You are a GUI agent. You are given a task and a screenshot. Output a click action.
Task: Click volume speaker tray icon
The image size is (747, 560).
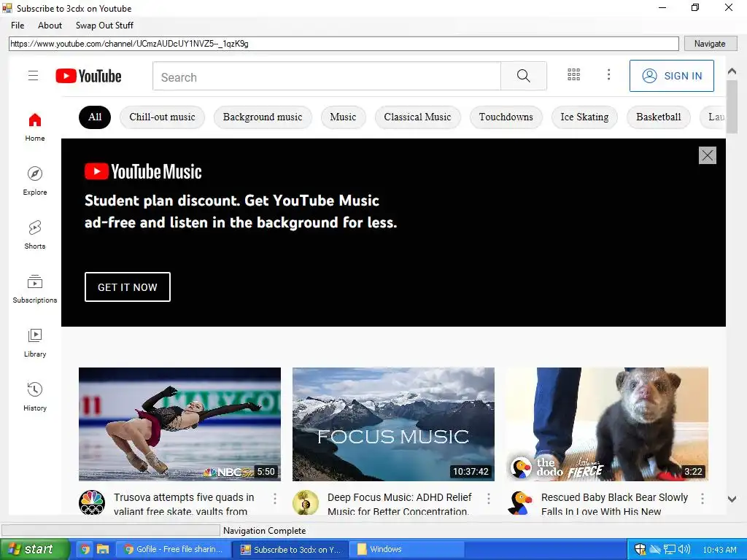pyautogui.click(x=684, y=550)
